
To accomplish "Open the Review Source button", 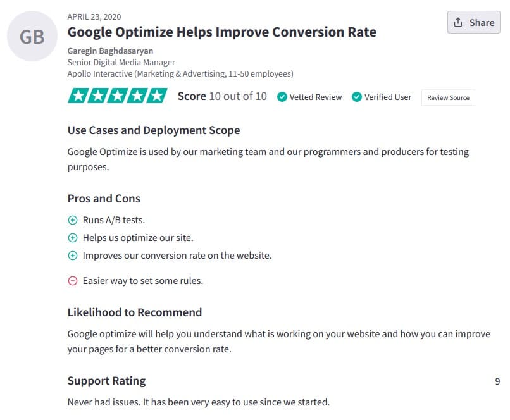I will coord(448,97).
